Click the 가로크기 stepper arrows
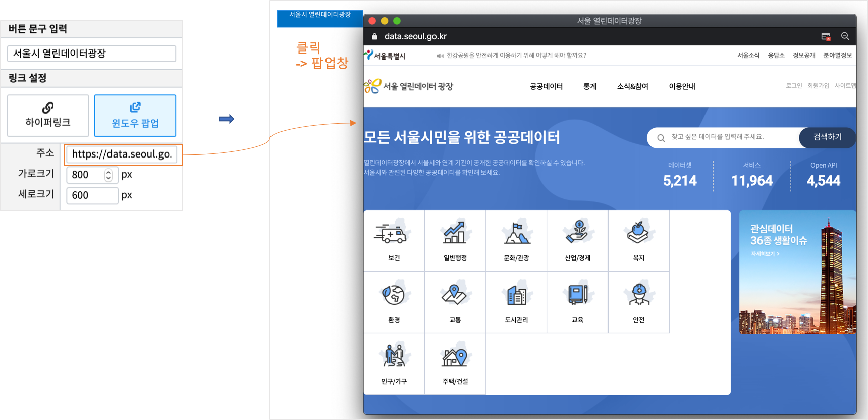Screen dimensions: 868x420 pyautogui.click(x=108, y=175)
